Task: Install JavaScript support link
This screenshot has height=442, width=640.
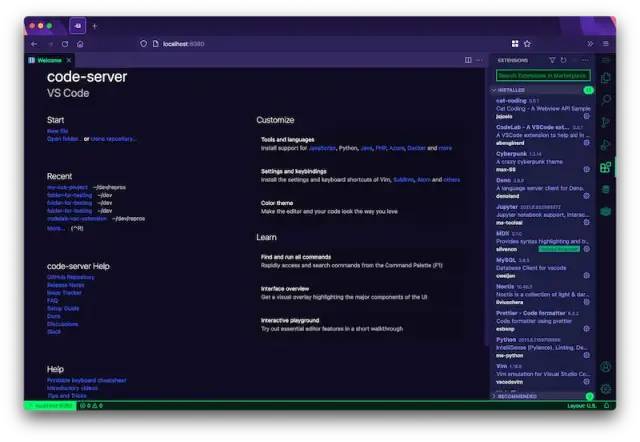Action: pos(322,148)
